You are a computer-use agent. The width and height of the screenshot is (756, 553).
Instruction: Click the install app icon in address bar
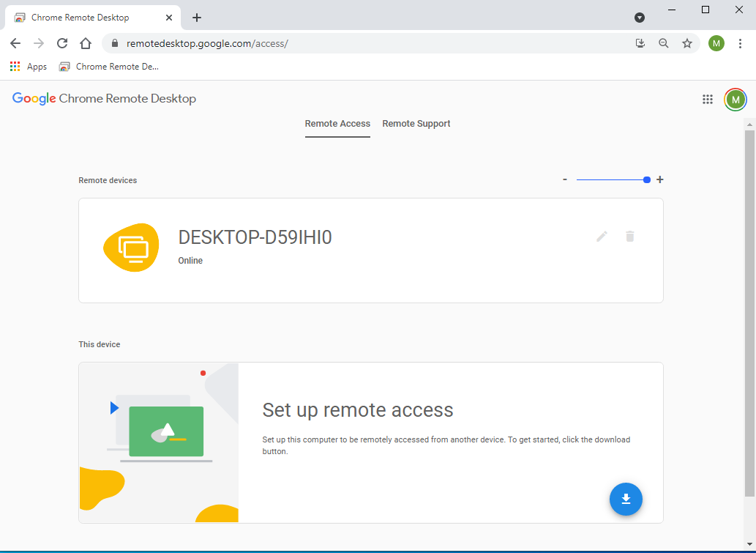pos(640,43)
